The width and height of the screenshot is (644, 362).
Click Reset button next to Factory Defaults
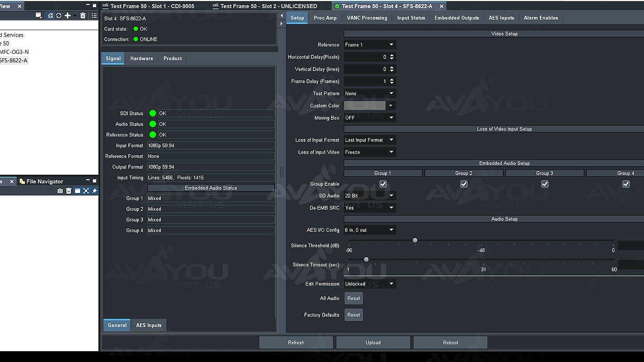353,315
